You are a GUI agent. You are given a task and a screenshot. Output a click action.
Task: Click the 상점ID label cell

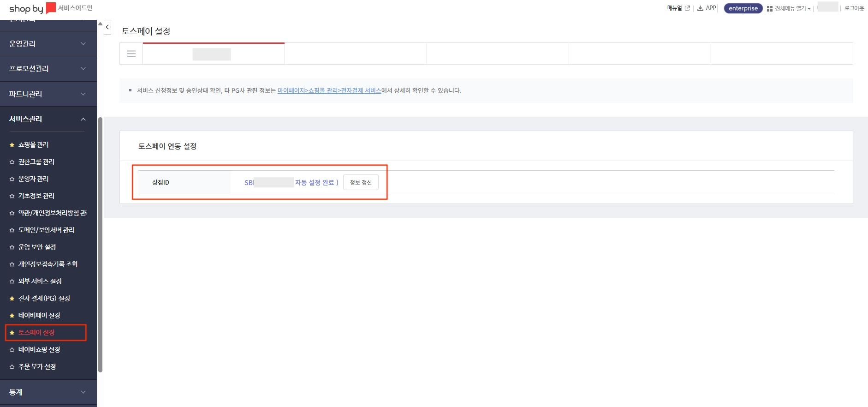[184, 183]
